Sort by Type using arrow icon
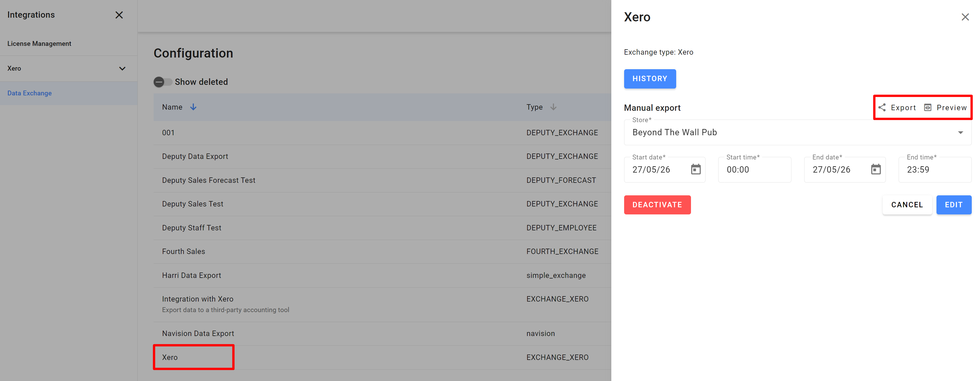Screen dimensions: 980x381 tap(553, 107)
